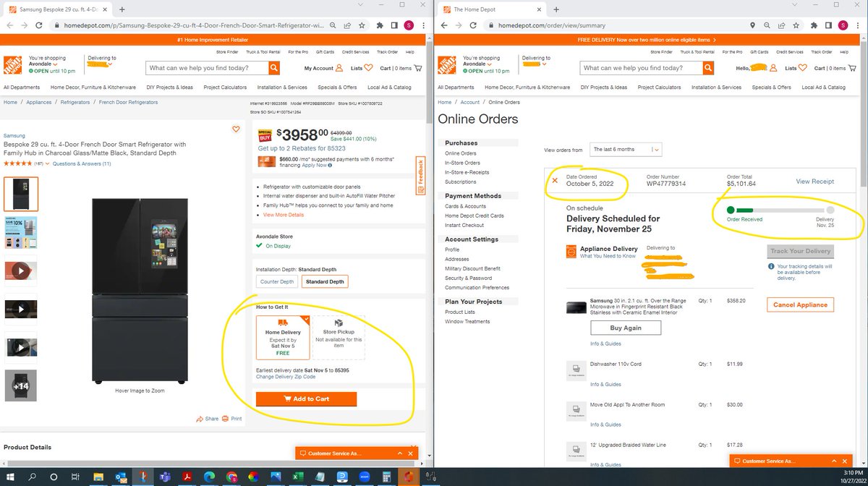868x486 pixels.
Task: Click search magnifier icon in left window
Action: point(274,68)
